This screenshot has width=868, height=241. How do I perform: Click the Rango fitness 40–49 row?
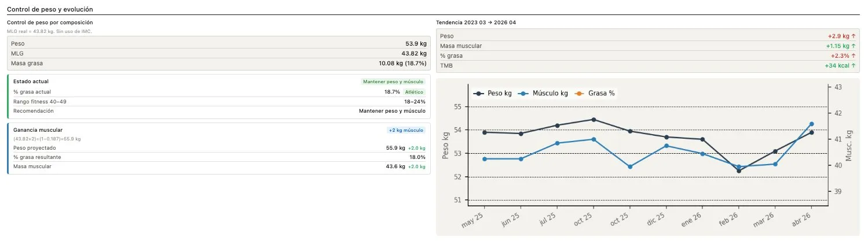(218, 102)
